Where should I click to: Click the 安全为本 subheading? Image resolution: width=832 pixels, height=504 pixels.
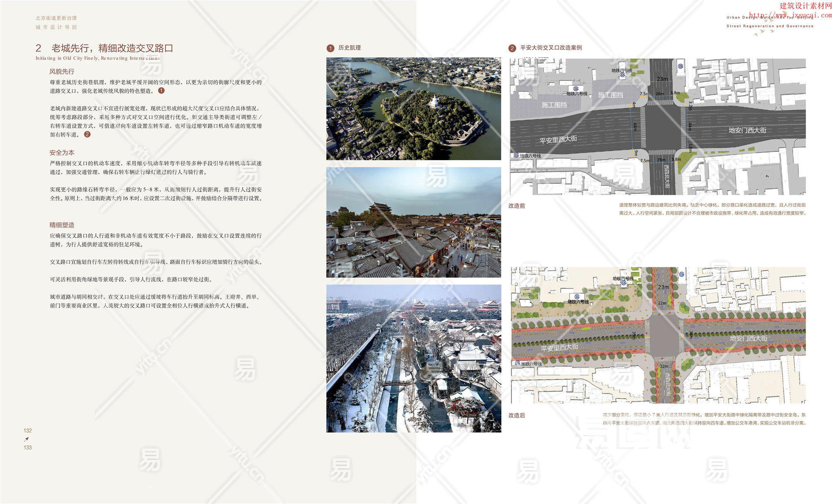pyautogui.click(x=62, y=153)
